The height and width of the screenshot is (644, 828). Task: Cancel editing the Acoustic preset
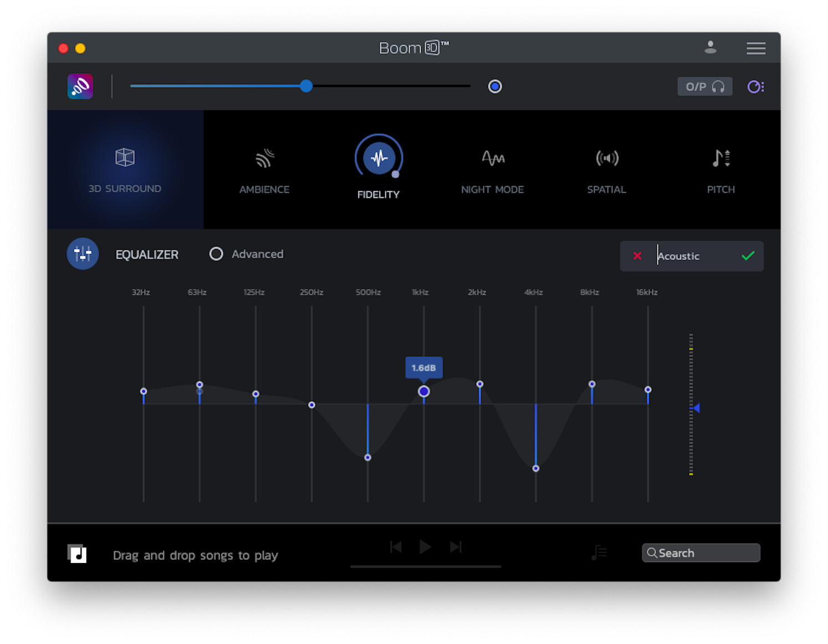pos(638,256)
